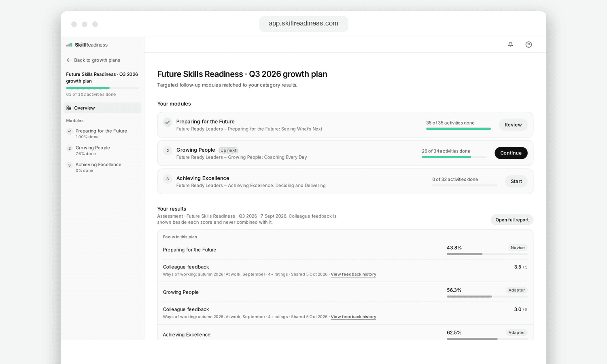The width and height of the screenshot is (607, 364).
Task: Click the 43.8% score bar
Action: tap(487, 254)
